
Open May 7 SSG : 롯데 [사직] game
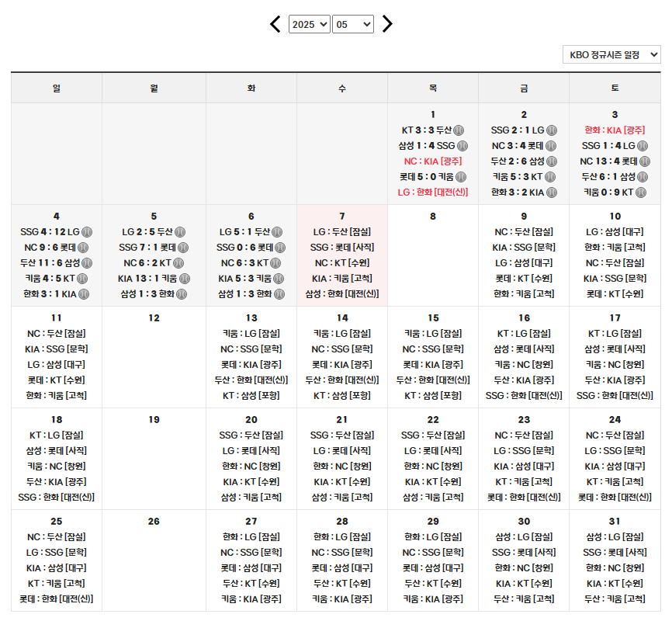[342, 248]
